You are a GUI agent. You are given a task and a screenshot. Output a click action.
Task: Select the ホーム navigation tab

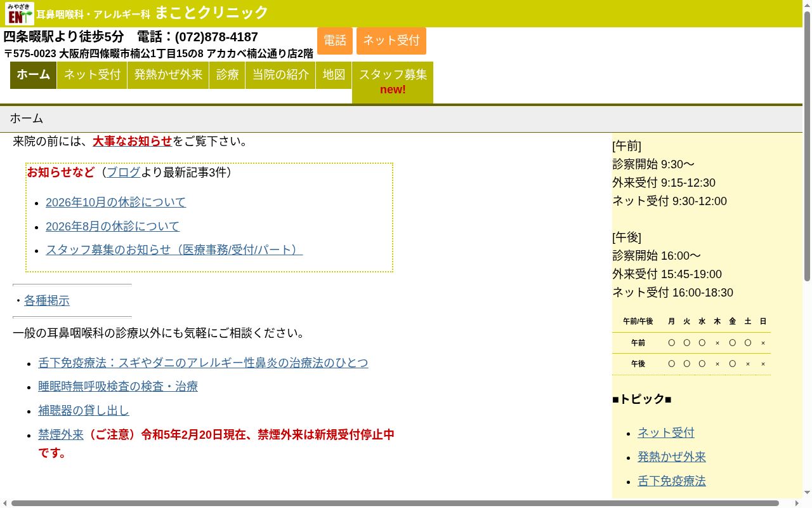point(34,75)
